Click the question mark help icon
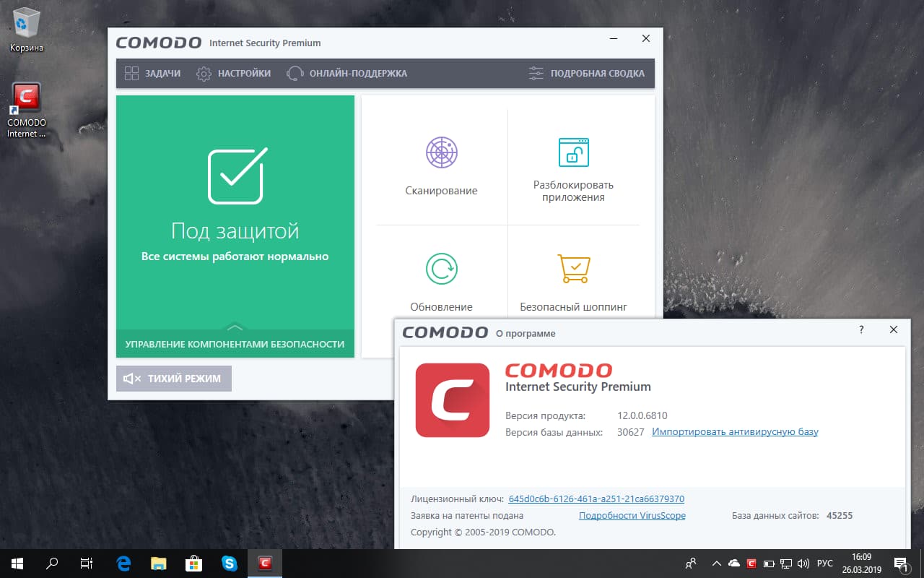This screenshot has height=578, width=924. (860, 329)
